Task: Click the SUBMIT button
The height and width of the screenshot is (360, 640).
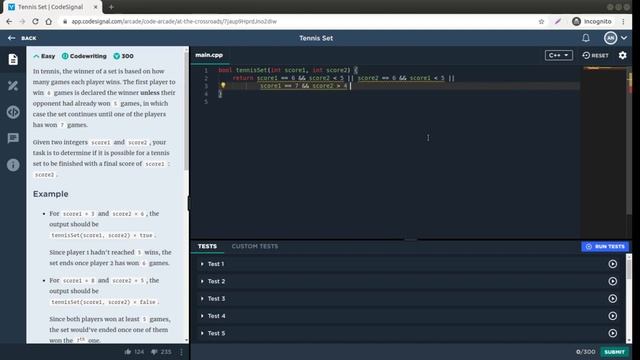Action: coord(614,352)
